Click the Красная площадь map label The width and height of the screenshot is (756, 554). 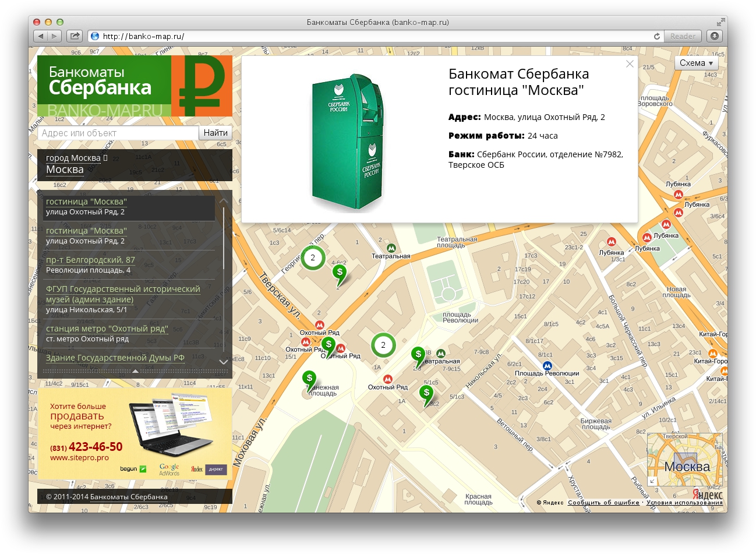(478, 499)
